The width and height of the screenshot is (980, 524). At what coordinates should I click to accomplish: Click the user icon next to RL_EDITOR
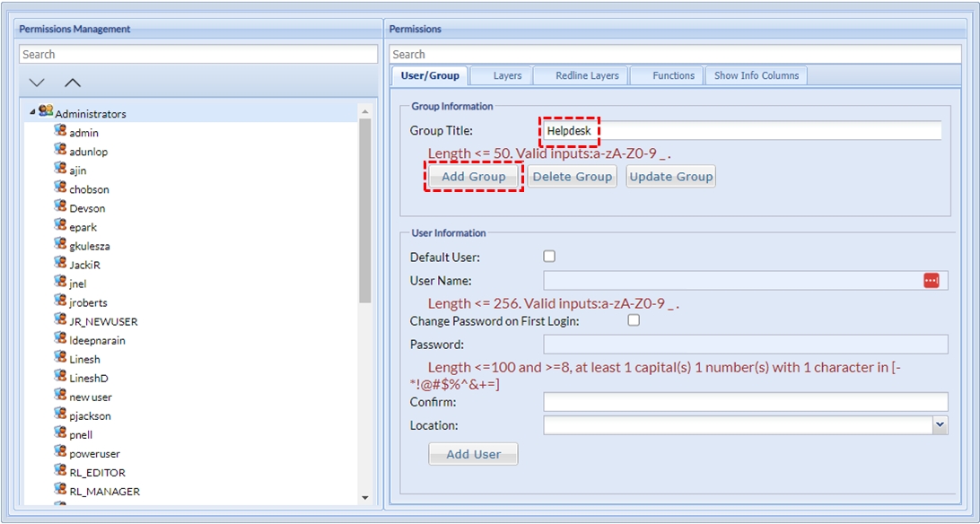click(x=60, y=471)
